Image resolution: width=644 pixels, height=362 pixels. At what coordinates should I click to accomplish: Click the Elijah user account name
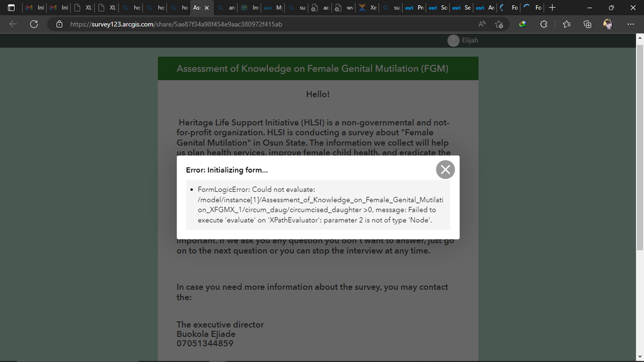coord(470,40)
